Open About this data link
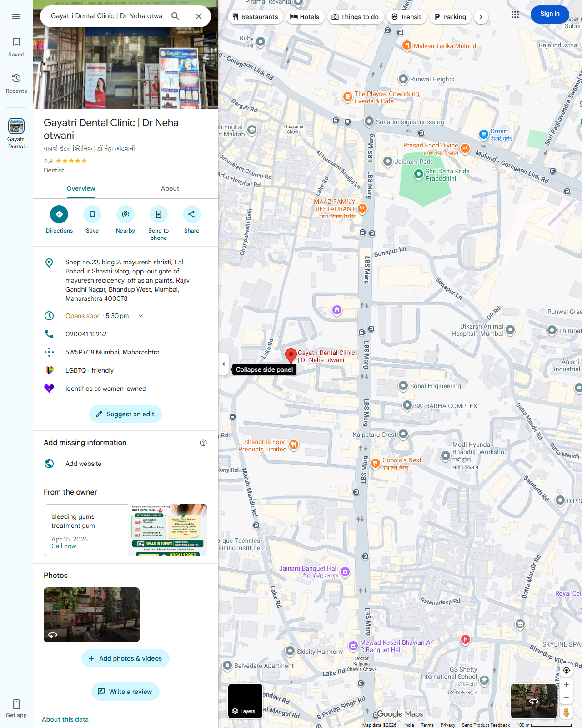The height and width of the screenshot is (728, 582). 65,719
